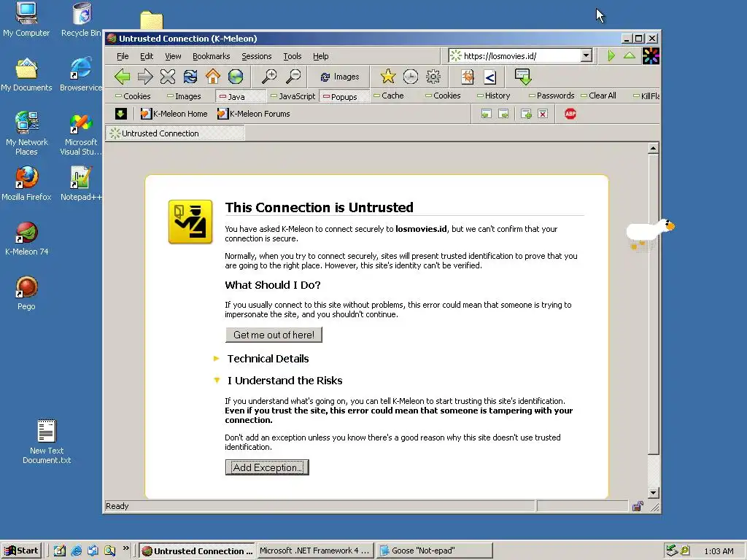Open the Sessions menu
Image resolution: width=747 pixels, height=560 pixels.
(x=256, y=56)
